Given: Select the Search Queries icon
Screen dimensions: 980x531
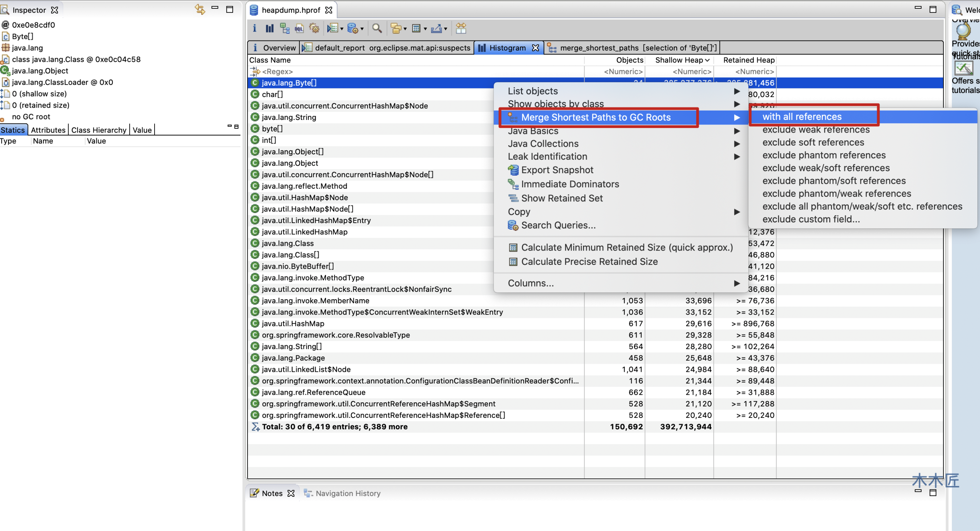Looking at the screenshot, I should (x=514, y=225).
